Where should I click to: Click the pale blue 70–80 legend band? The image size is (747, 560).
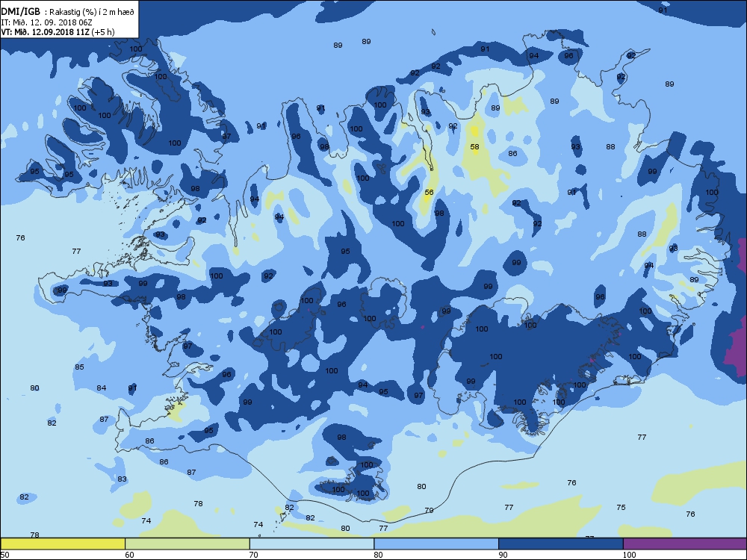tap(311, 544)
